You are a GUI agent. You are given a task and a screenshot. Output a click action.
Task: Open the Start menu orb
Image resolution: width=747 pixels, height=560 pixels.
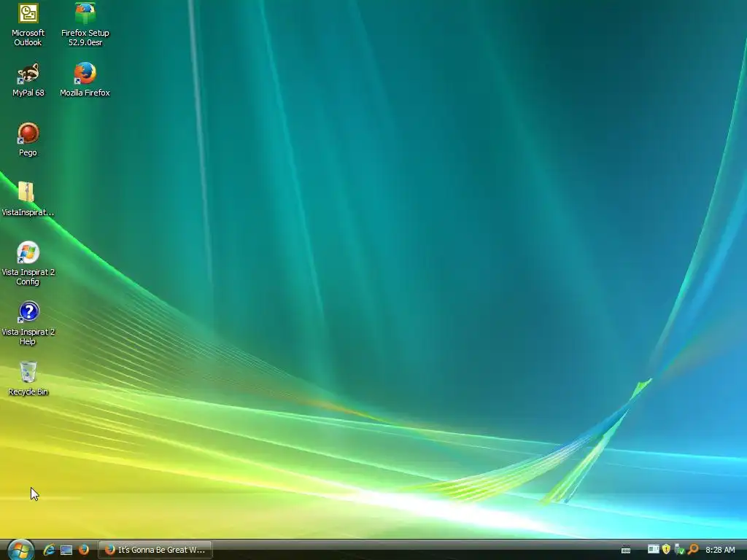pos(21,551)
